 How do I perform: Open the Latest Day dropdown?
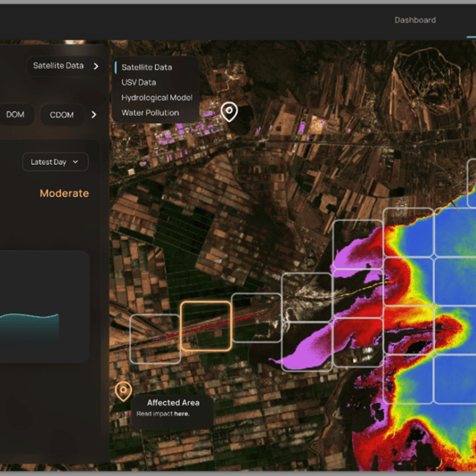coord(55,162)
